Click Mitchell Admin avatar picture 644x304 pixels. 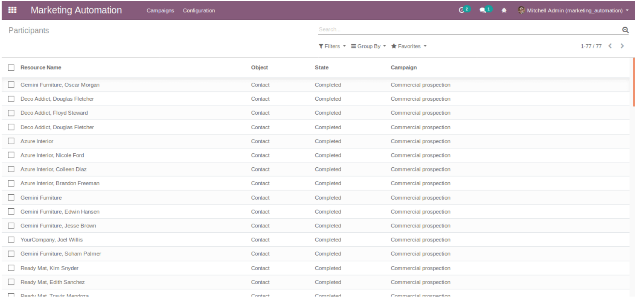click(521, 10)
